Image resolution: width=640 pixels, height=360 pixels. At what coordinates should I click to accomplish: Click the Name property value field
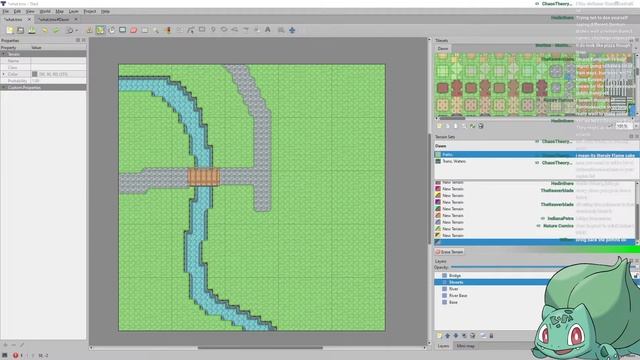(58, 61)
